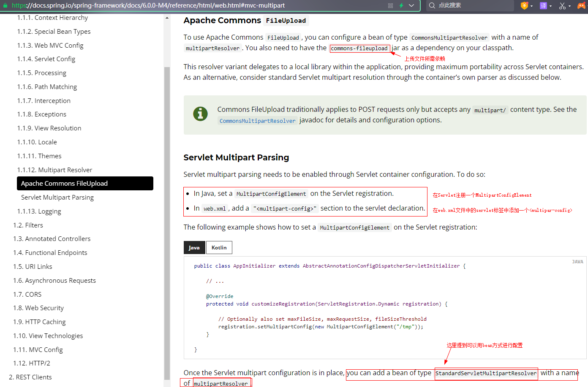This screenshot has height=387, width=588.
Task: Open 1.5. URI Links chapter
Action: pyautogui.click(x=33, y=267)
